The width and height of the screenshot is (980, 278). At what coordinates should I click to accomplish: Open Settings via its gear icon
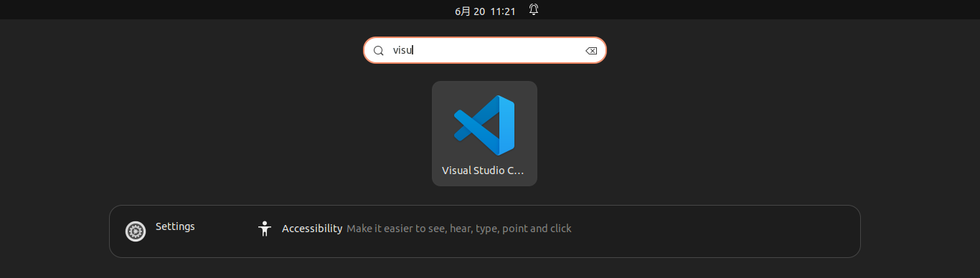click(136, 231)
